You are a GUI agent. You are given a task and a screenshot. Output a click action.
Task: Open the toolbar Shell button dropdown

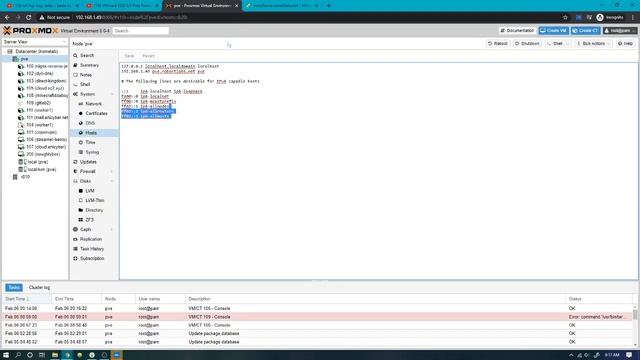(x=568, y=44)
